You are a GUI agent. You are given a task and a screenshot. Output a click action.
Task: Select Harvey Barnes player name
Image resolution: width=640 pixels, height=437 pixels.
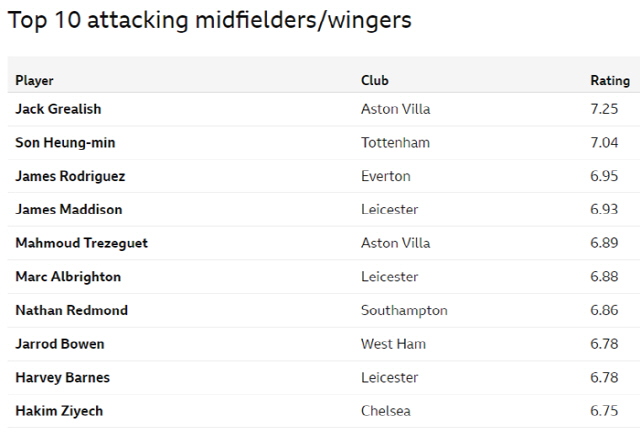click(63, 378)
